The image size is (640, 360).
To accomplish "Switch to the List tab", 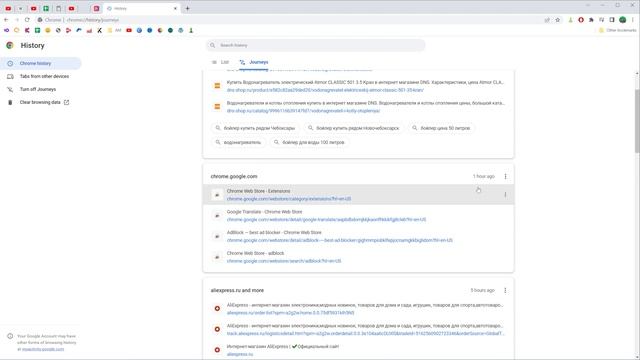I will click(220, 62).
